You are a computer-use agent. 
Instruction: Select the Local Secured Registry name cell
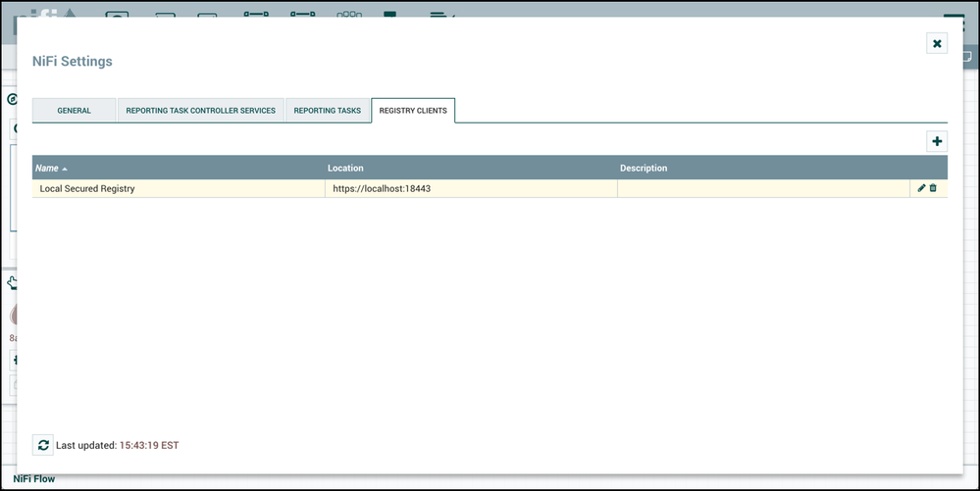[179, 188]
